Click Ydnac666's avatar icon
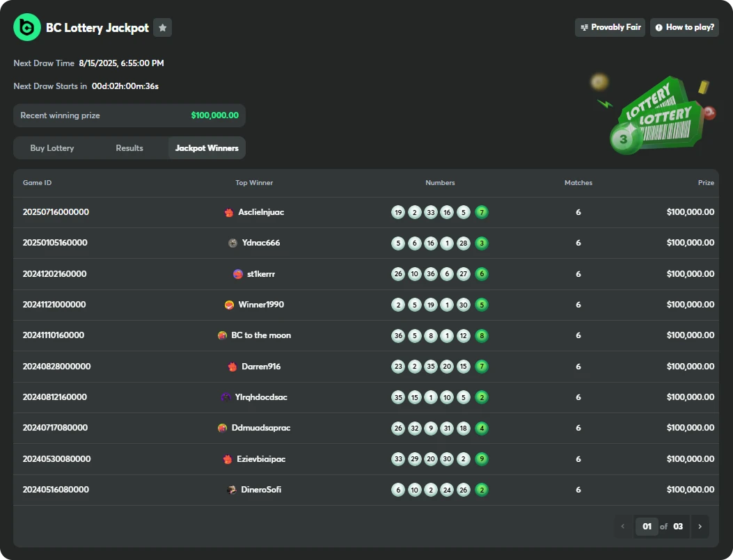This screenshot has height=560, width=733. [x=232, y=243]
